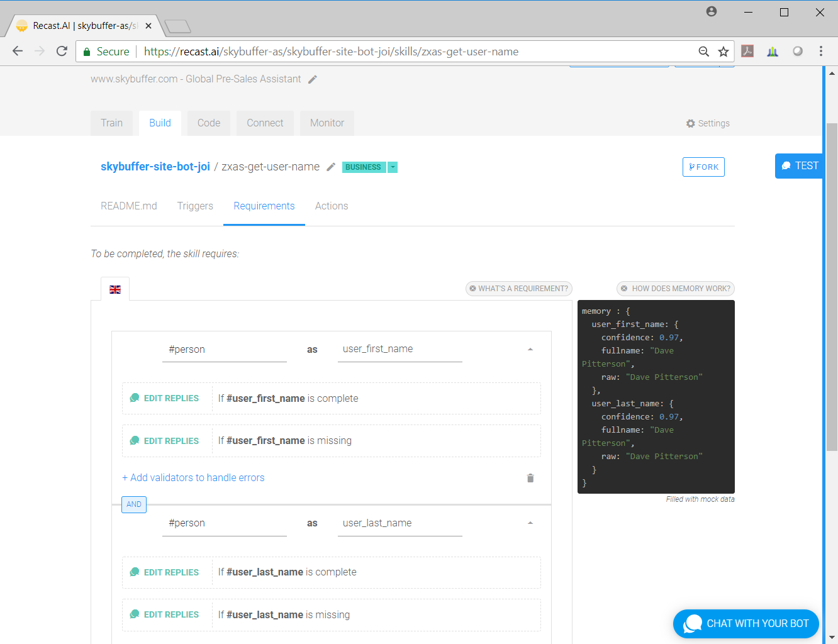Open skybuffer-site-bot-joi bot link

point(155,167)
